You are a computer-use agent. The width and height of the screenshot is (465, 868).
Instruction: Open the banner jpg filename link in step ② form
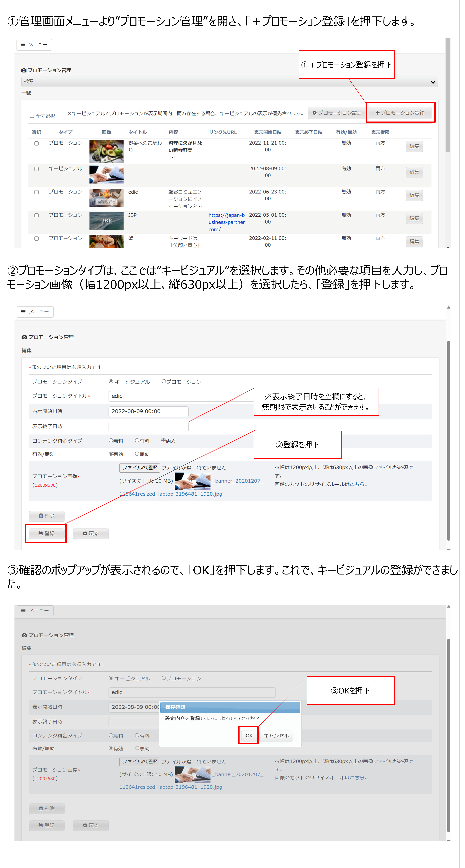[171, 494]
